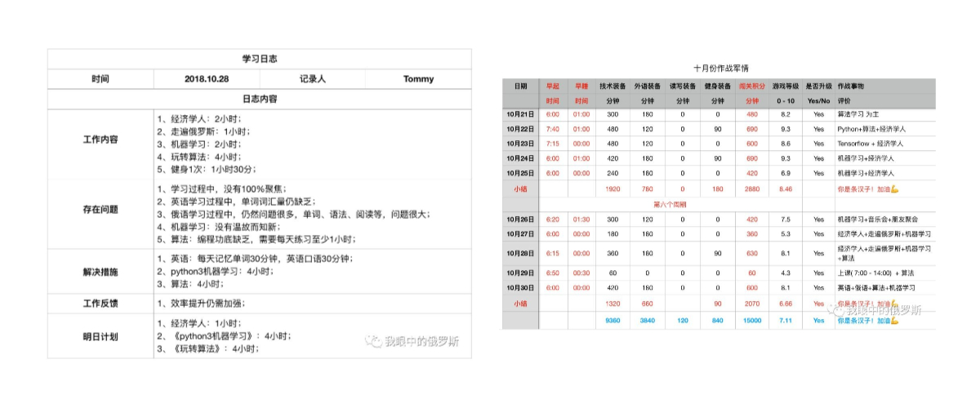This screenshot has height=408, width=980.
Task: Click the 存在问题 row label
Action: (x=100, y=209)
